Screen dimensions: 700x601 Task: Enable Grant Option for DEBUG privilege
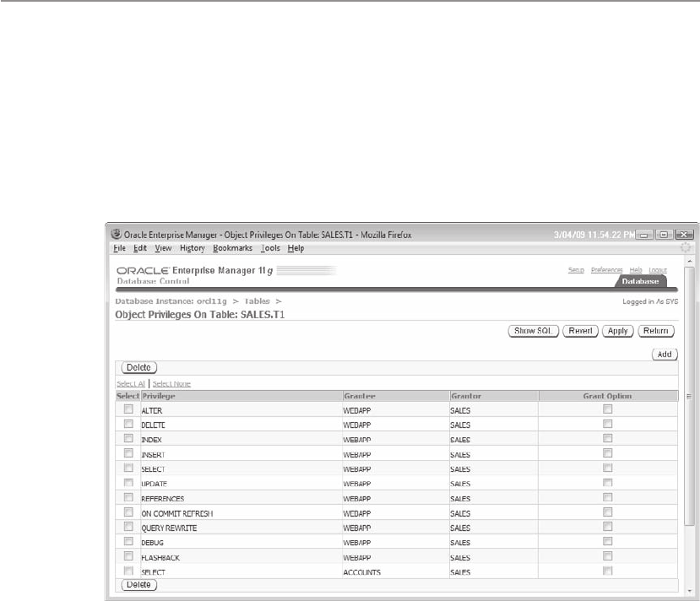pyautogui.click(x=608, y=541)
